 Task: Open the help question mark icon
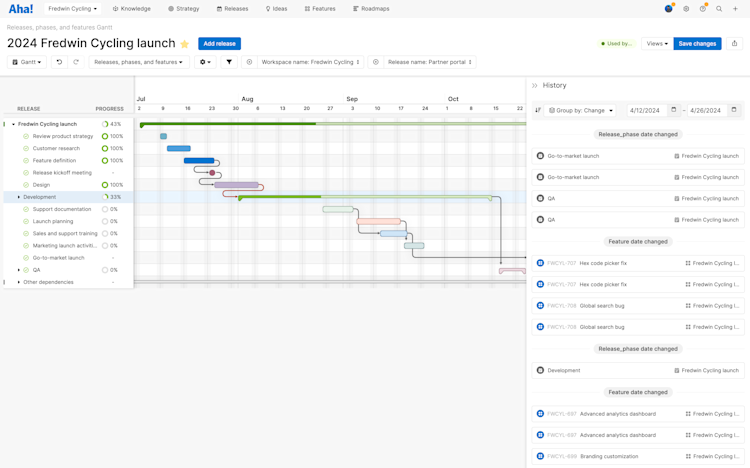click(x=703, y=9)
